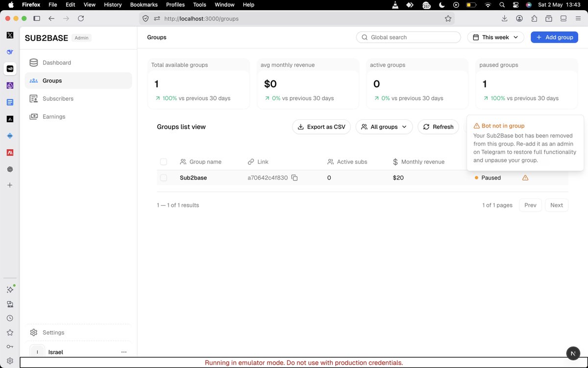This screenshot has width=588, height=368.
Task: Click the battery indicator in menu bar
Action: click(471, 5)
